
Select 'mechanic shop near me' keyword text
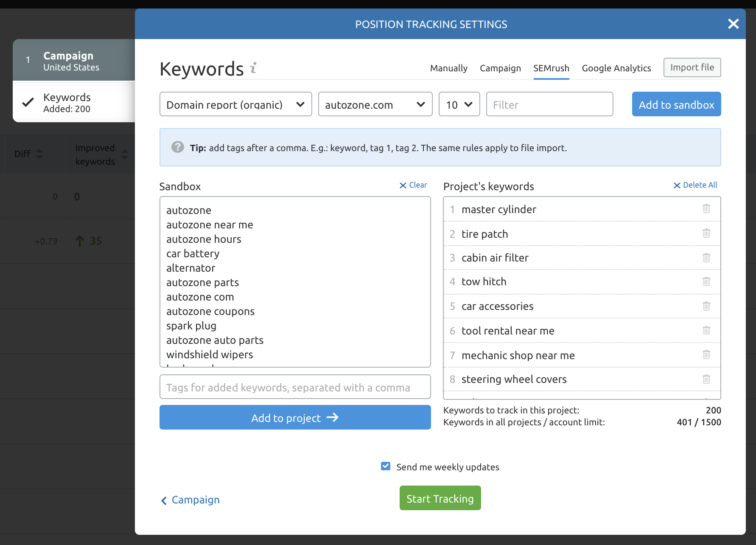(x=518, y=355)
